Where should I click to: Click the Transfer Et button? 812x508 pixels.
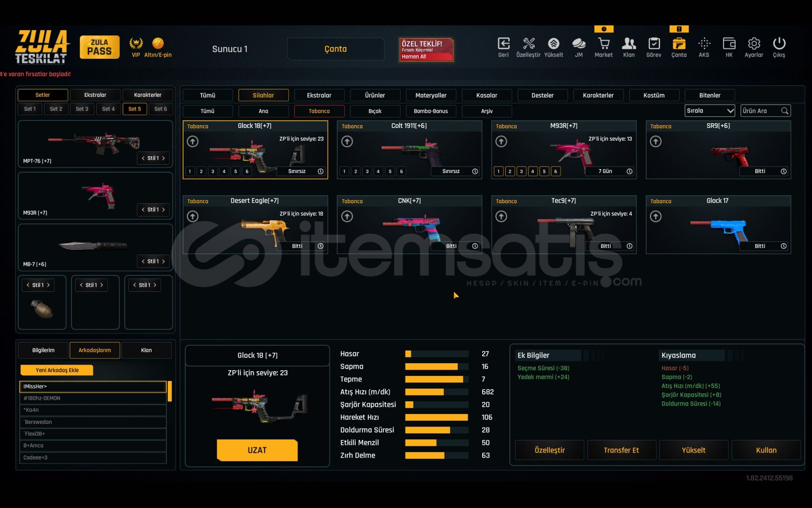click(621, 450)
